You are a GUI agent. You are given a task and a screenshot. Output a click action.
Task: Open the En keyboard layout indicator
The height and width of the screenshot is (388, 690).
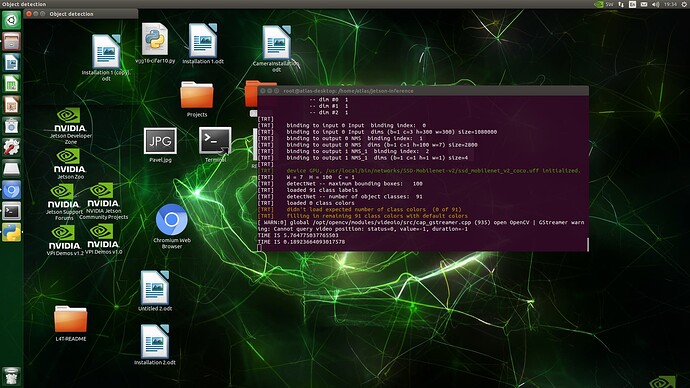(x=632, y=4)
